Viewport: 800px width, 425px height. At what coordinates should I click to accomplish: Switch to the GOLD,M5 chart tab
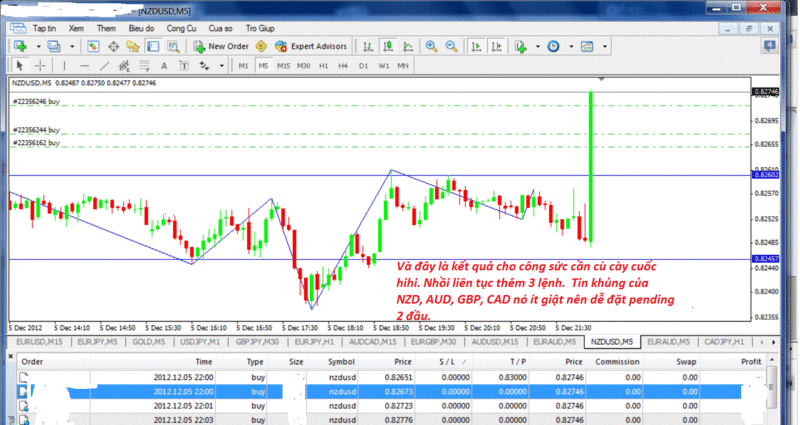[149, 342]
